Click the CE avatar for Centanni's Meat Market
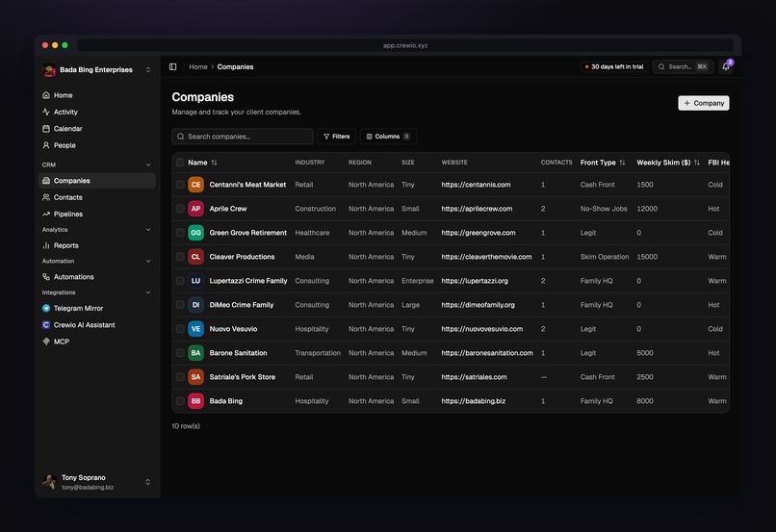Image resolution: width=776 pixels, height=532 pixels. tap(196, 185)
